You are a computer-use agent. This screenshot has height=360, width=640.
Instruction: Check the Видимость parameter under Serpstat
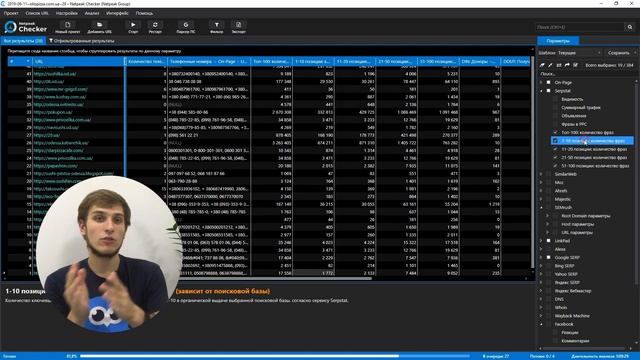(555, 99)
